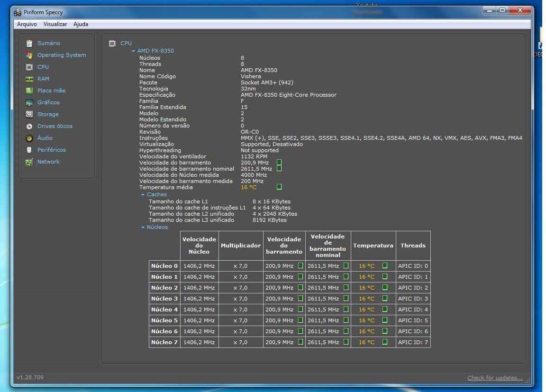Select the Storage disk icon

click(x=29, y=114)
